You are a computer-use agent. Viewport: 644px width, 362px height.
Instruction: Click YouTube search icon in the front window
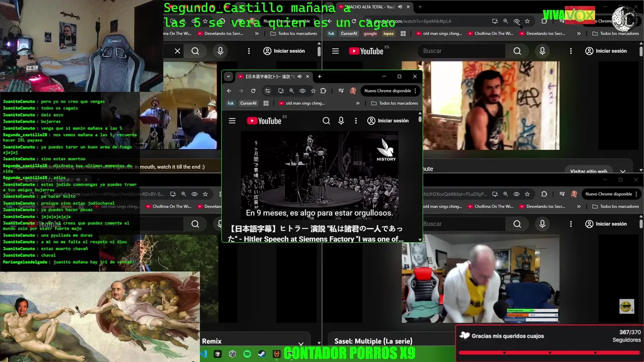(x=326, y=121)
